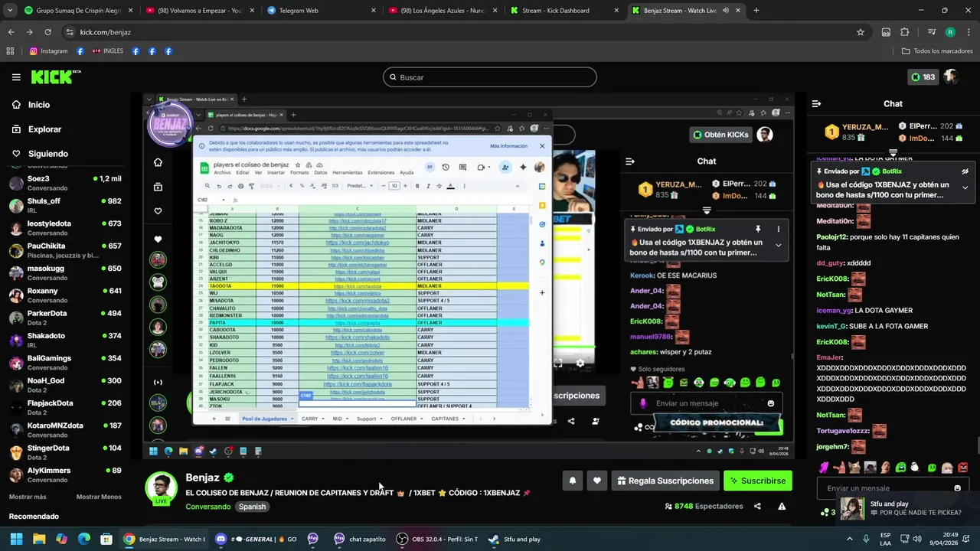This screenshot has width=980, height=551.
Task: Report stream with warning triangle icon
Action: (x=782, y=506)
